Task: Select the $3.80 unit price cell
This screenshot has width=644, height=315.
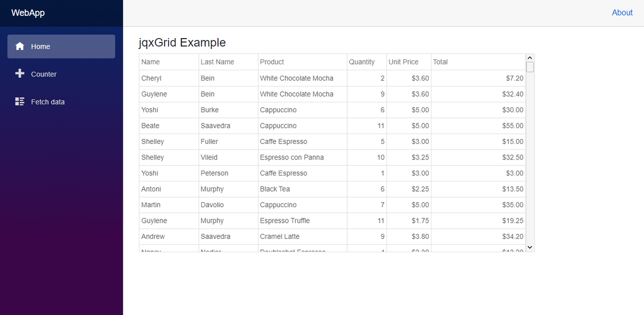Action: (x=409, y=237)
